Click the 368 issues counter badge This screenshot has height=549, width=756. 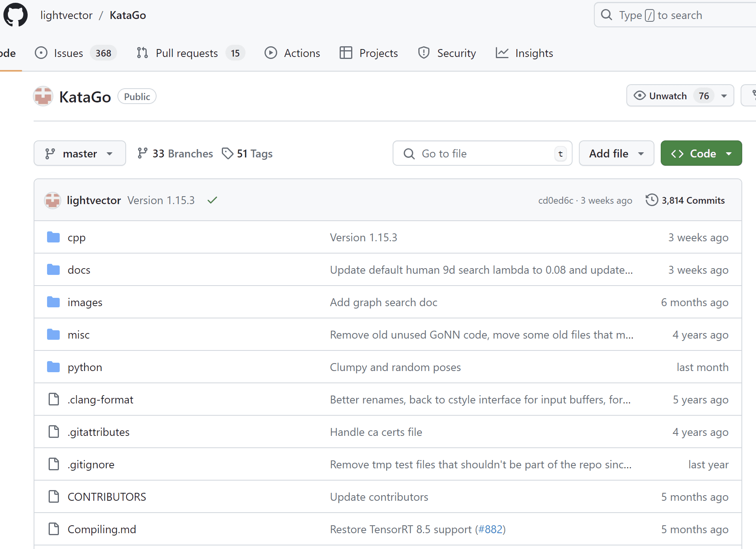pos(103,53)
